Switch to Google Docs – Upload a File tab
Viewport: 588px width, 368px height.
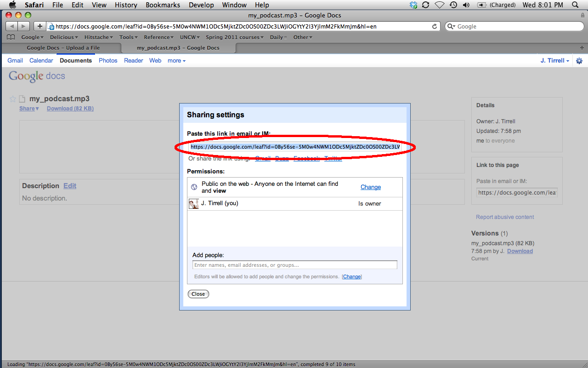coord(62,48)
